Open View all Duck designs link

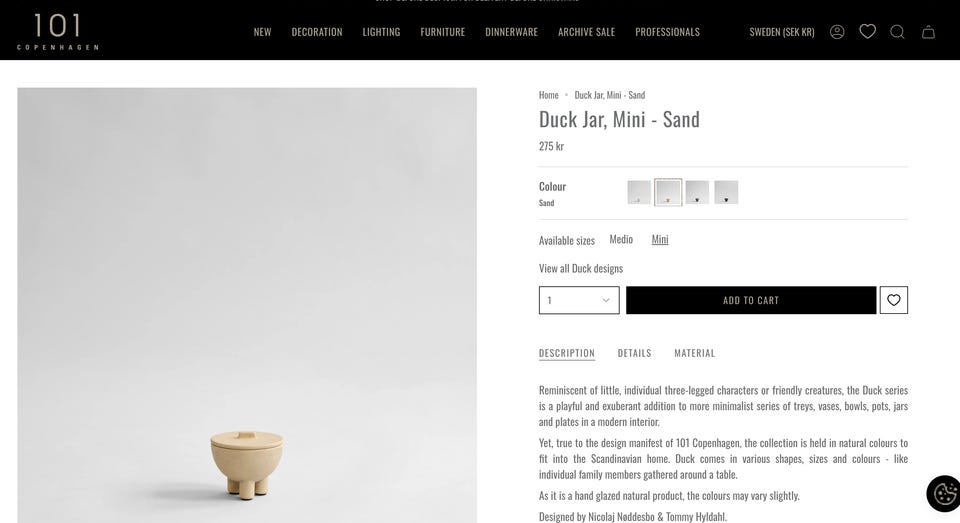(x=581, y=268)
